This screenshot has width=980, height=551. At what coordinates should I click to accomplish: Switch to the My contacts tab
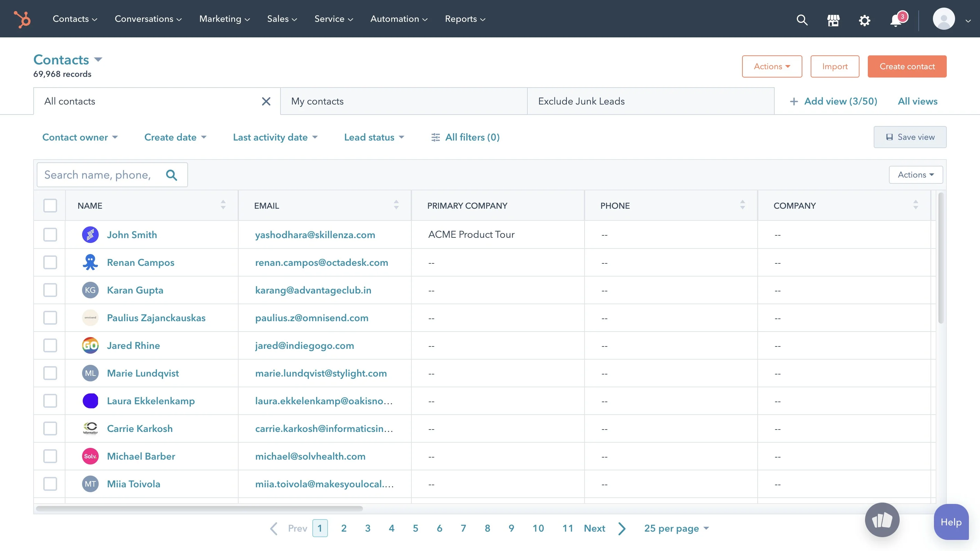click(404, 101)
